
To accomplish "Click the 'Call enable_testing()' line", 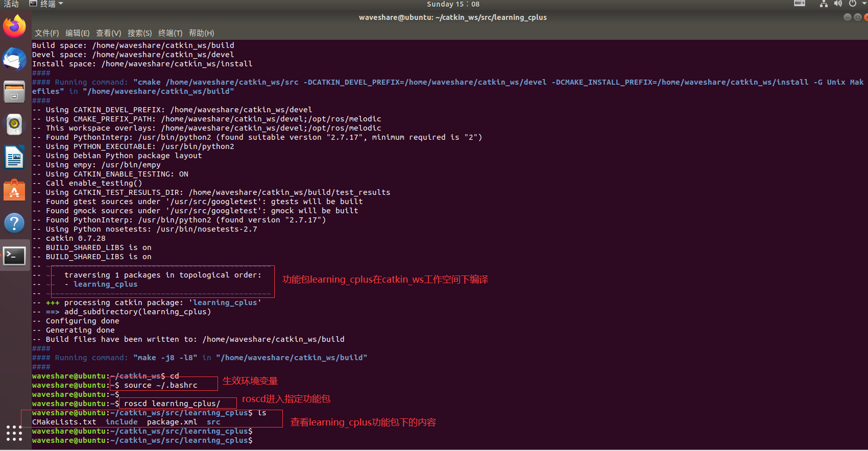I will [87, 183].
